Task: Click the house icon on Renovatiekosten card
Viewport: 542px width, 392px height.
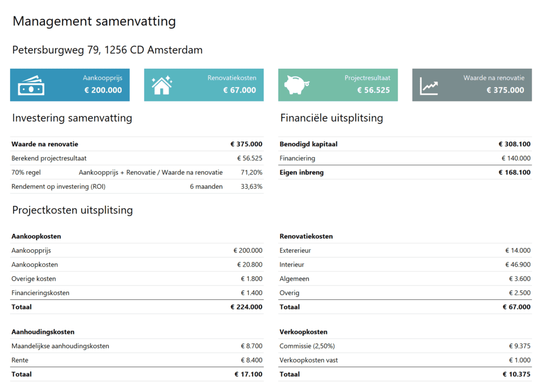Action: tap(161, 85)
